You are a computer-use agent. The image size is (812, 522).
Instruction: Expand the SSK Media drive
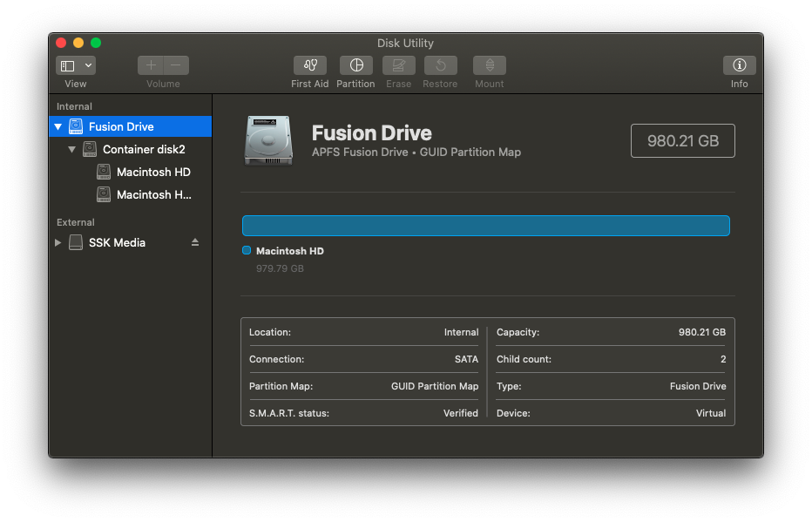point(58,242)
